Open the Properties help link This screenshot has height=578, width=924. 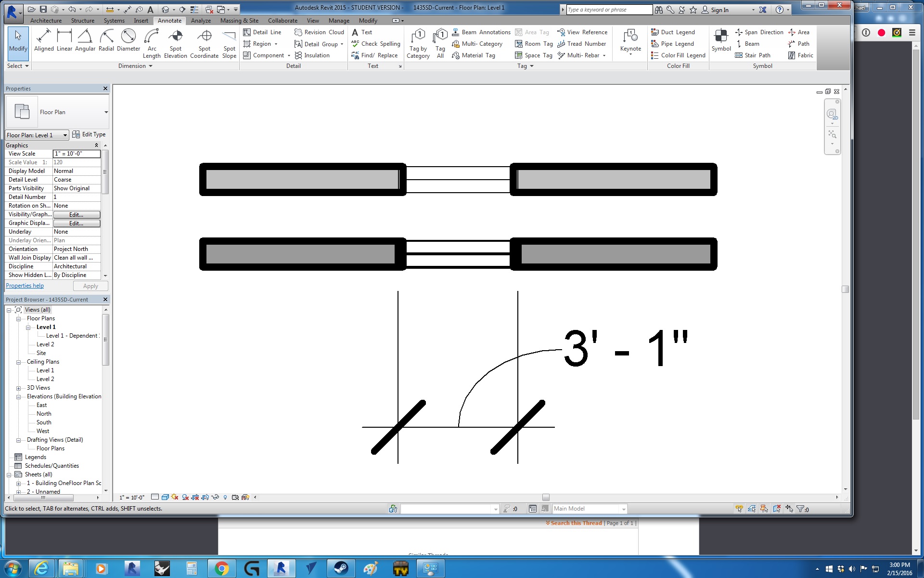coord(25,286)
